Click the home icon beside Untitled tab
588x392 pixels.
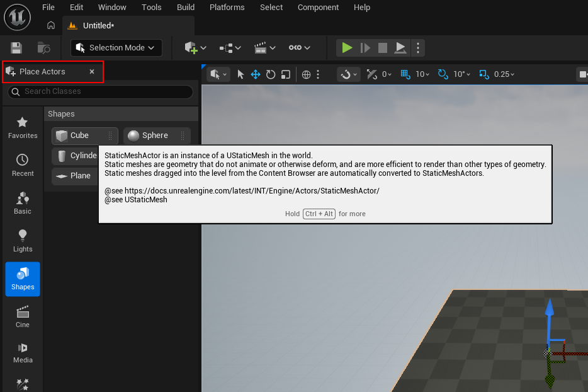(51, 25)
